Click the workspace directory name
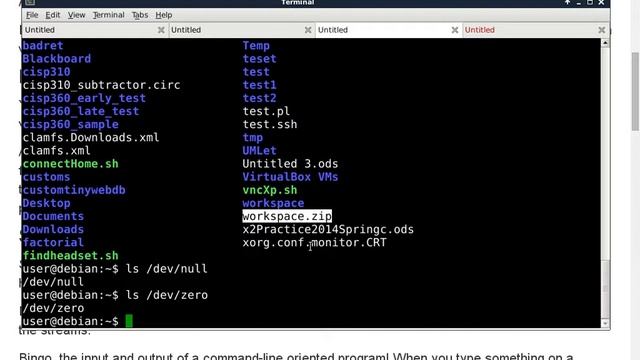Image resolution: width=640 pixels, height=360 pixels. [x=273, y=203]
